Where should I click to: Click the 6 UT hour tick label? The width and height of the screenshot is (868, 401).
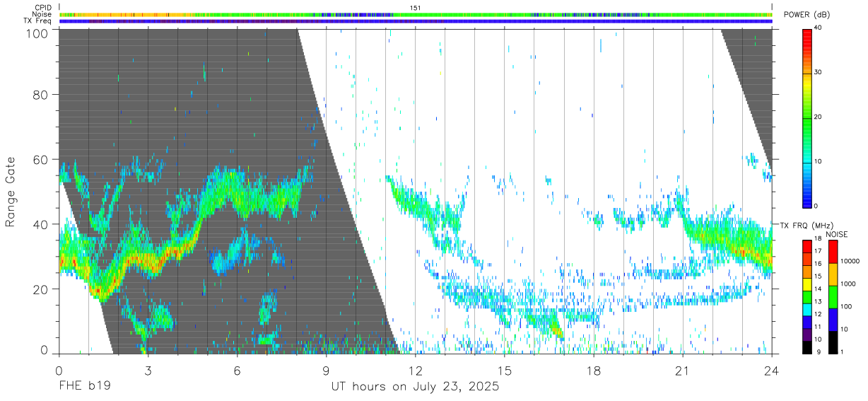click(237, 371)
